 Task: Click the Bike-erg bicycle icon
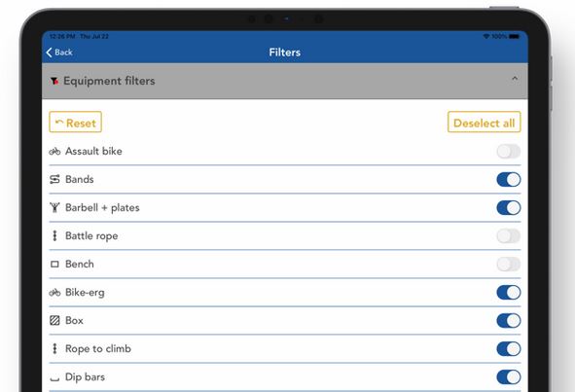click(x=54, y=292)
